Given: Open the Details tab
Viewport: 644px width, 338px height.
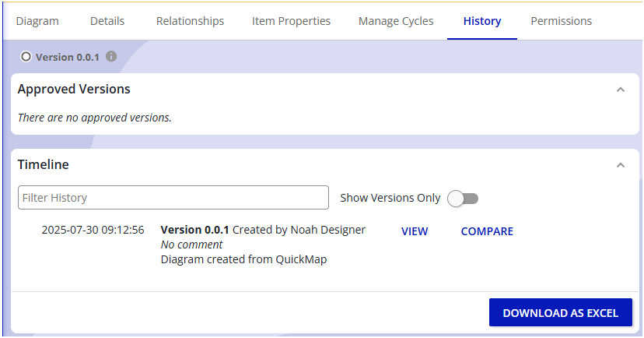Looking at the screenshot, I should tap(107, 21).
